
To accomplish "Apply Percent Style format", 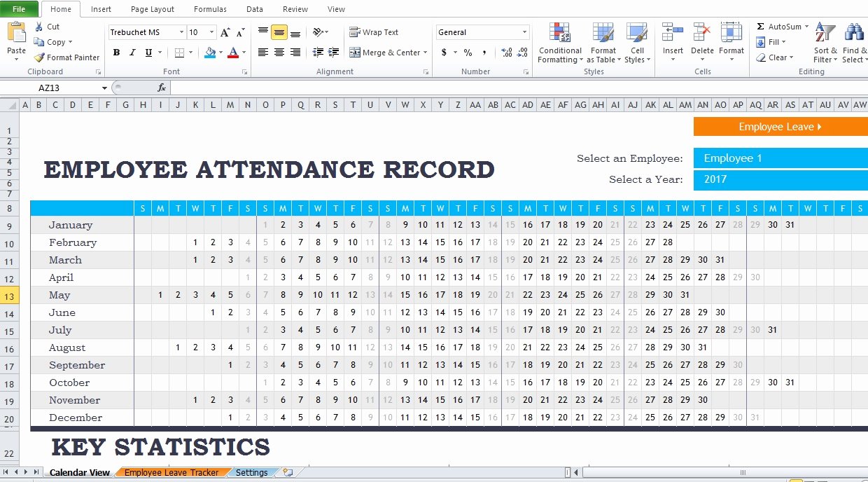I will point(468,53).
